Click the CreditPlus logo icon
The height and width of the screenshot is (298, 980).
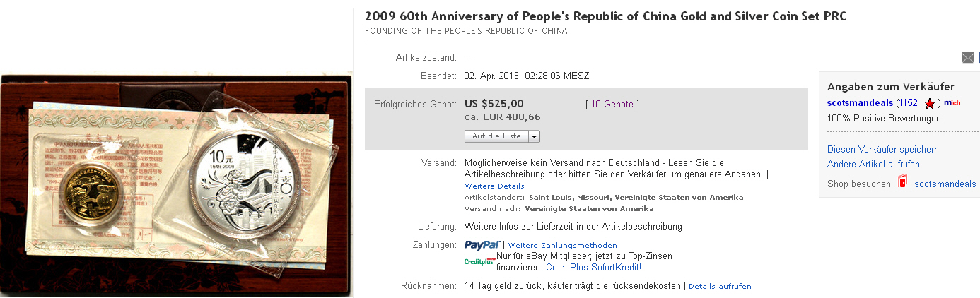(x=479, y=262)
